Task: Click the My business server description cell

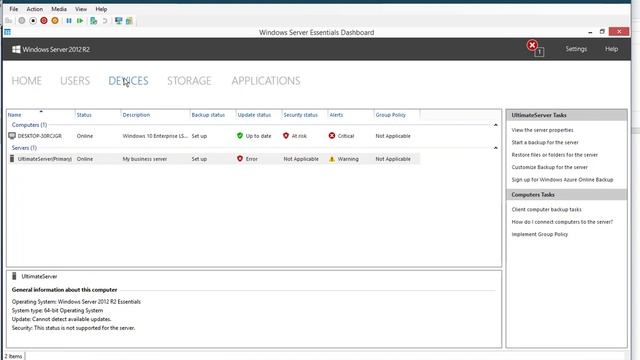Action: coord(144,159)
